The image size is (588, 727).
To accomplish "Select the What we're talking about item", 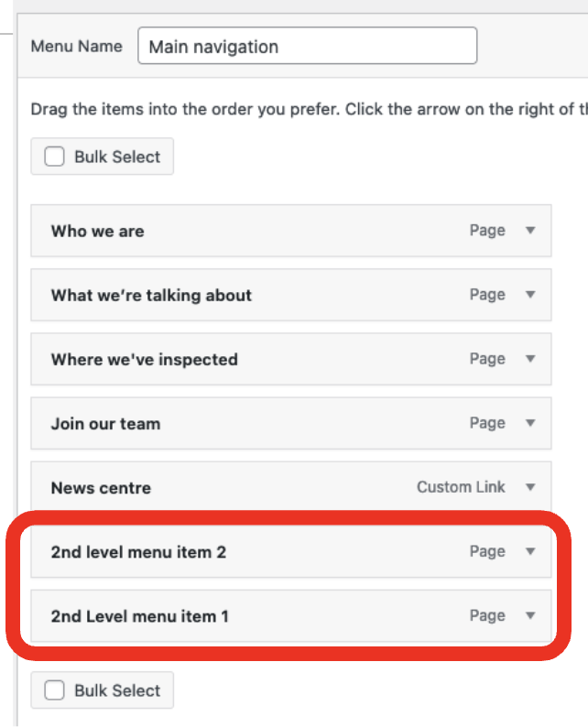I will pos(151,296).
